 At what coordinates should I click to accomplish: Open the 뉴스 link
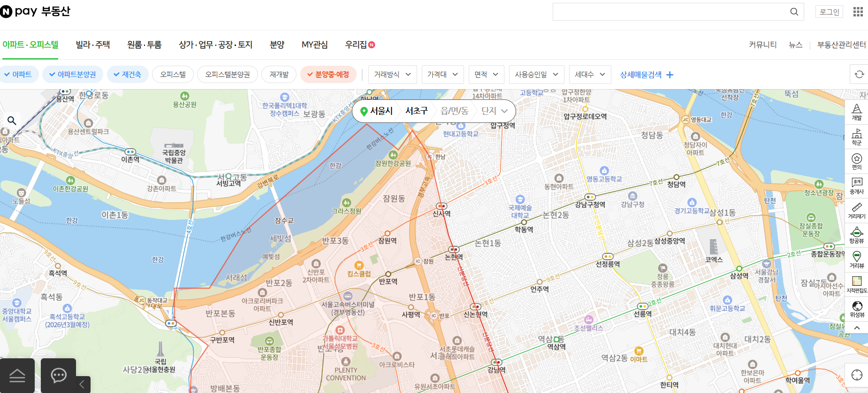(x=796, y=45)
